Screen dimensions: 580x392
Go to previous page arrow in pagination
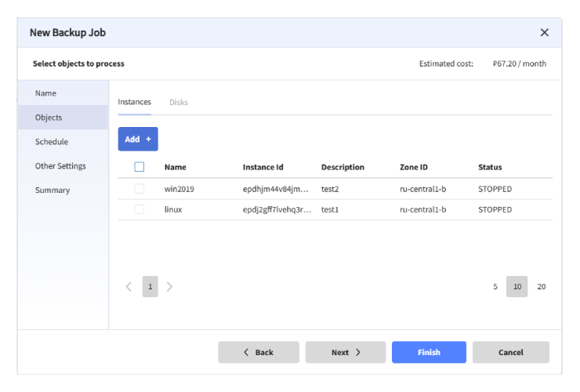point(129,287)
